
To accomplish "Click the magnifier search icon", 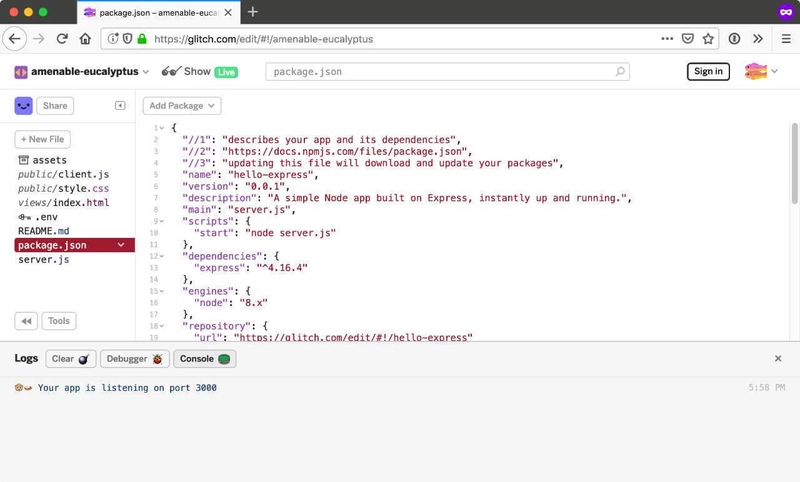I will (x=620, y=71).
